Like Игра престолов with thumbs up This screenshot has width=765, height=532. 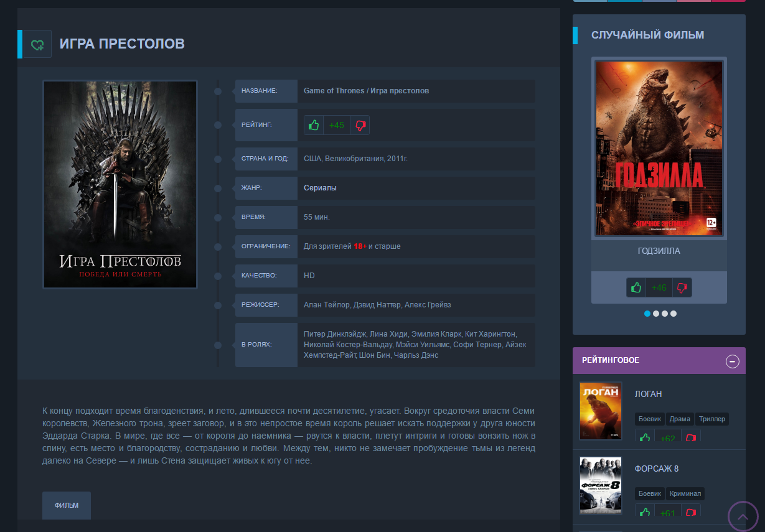tap(314, 125)
